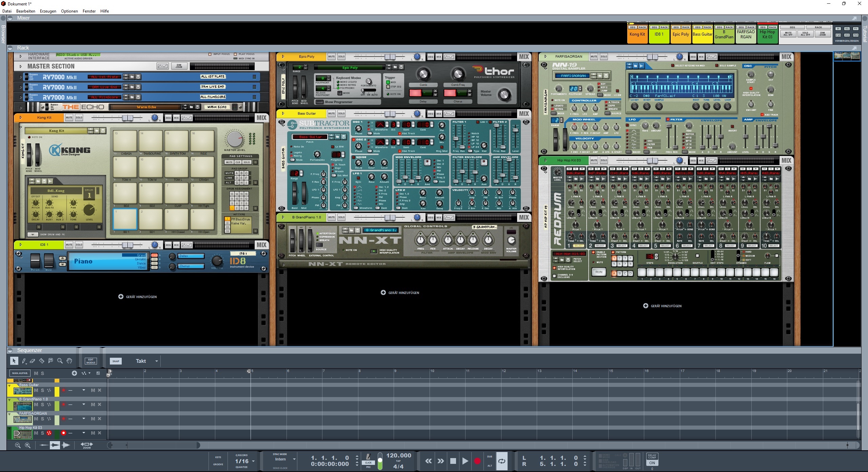Toggle the SNAP button in sequencer
Screen dimensions: 868x472
[x=116, y=361]
